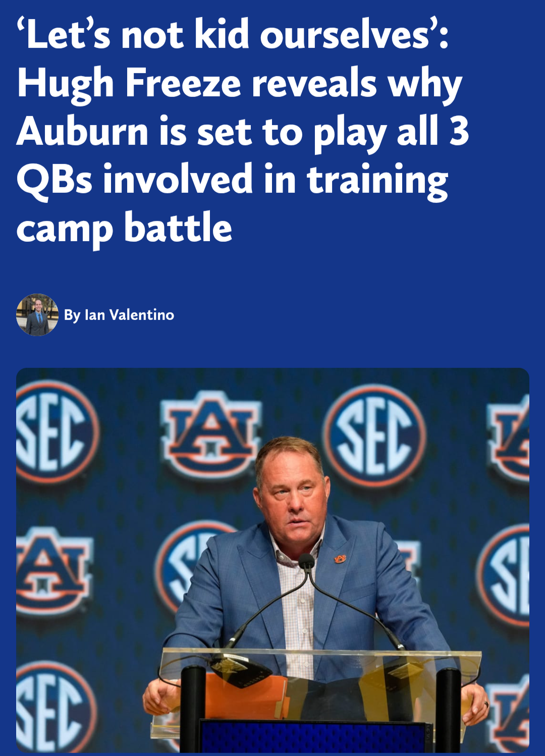Click the full SEC logo right of speaker's head
Screen dimensions: 545x756
374,435
